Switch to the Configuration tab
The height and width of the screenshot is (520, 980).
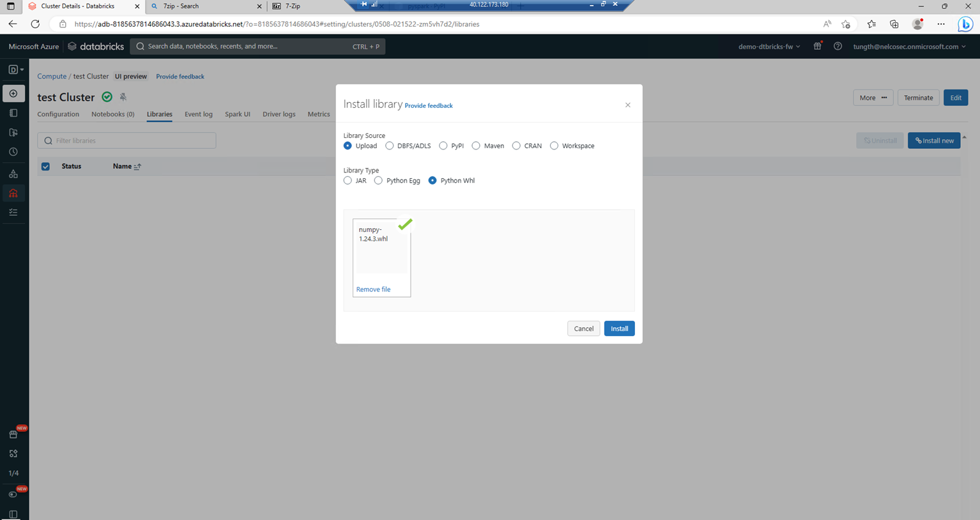58,114
